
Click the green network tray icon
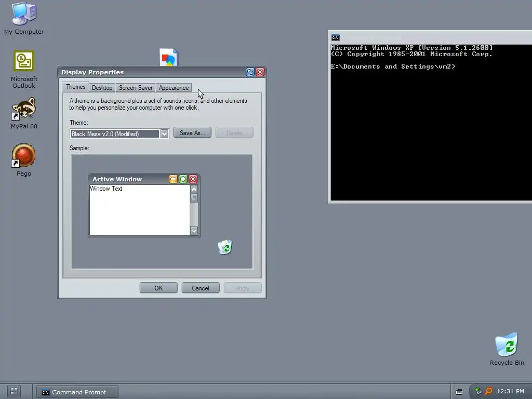tap(478, 391)
